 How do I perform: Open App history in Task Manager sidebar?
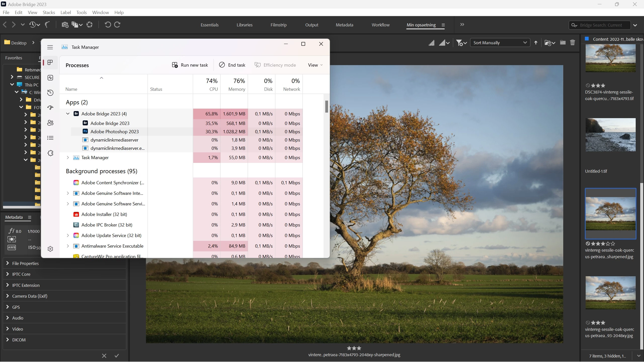pos(50,93)
